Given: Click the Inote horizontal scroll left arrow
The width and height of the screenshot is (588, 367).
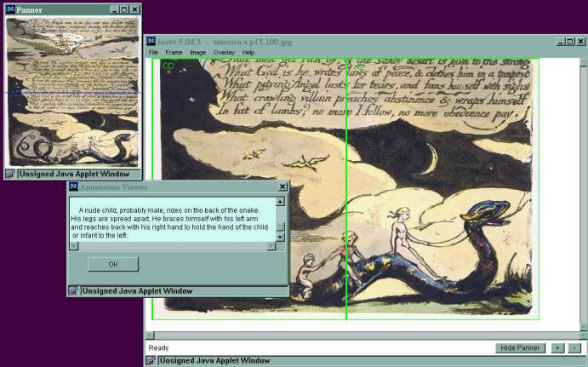Looking at the screenshot, I should point(149,335).
